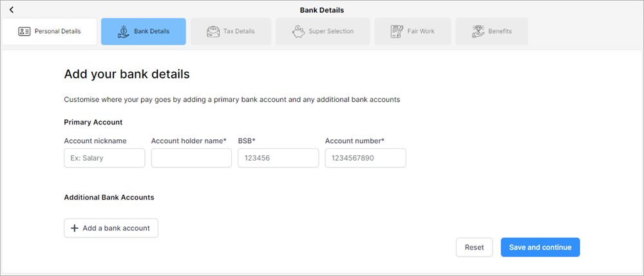This screenshot has width=644, height=276.
Task: Click the Personal Details ID card icon
Action: tap(24, 31)
